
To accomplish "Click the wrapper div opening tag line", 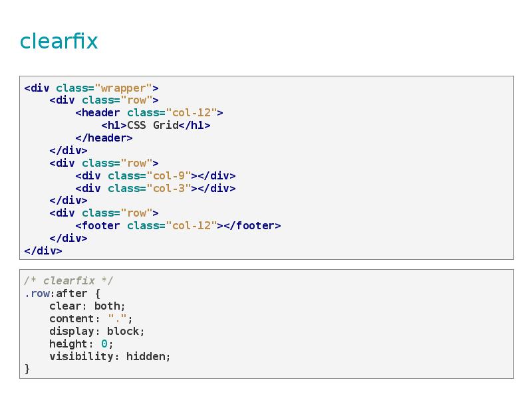I will click(91, 88).
